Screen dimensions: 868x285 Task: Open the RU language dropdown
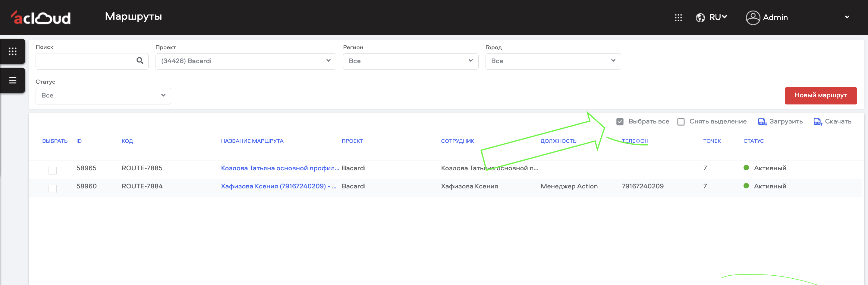pos(718,17)
